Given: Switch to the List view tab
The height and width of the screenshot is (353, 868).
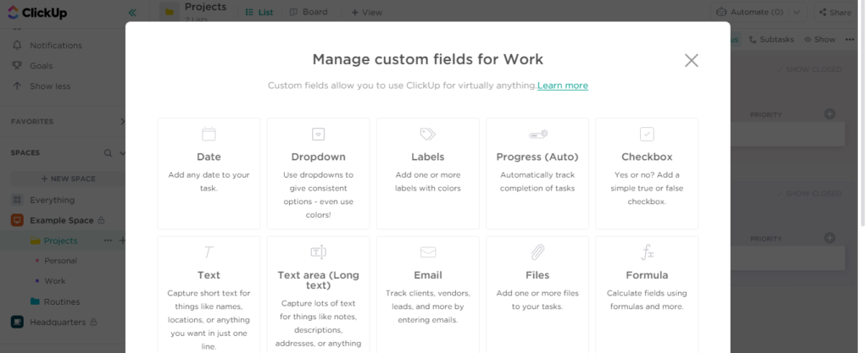Looking at the screenshot, I should click(259, 12).
